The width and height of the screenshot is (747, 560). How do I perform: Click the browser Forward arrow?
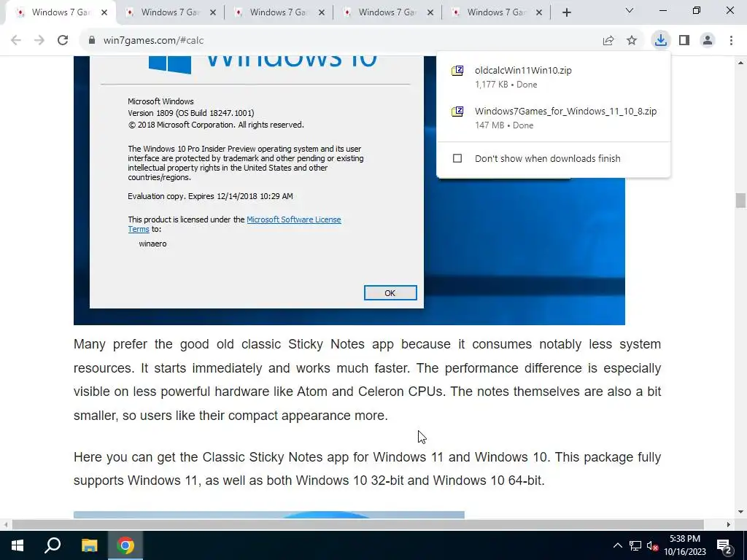click(39, 41)
